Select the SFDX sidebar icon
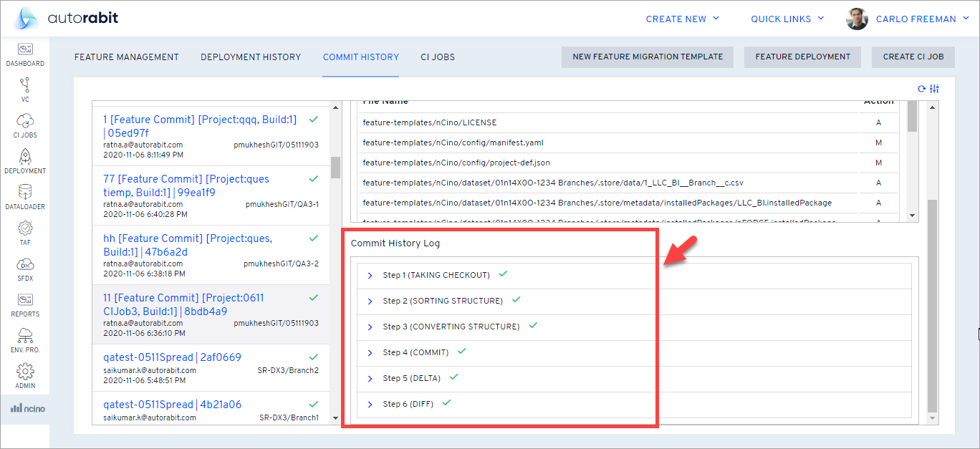The width and height of the screenshot is (980, 449). pos(25,264)
